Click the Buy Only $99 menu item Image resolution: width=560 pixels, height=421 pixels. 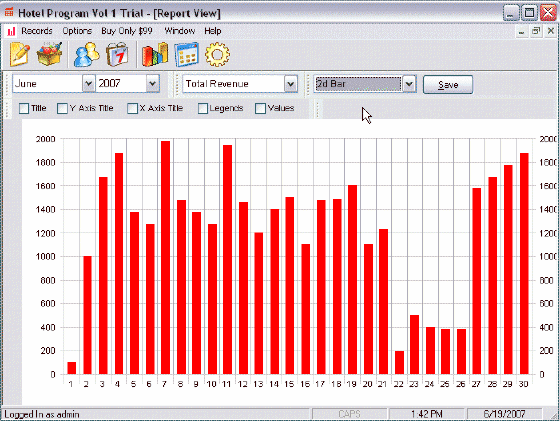(x=127, y=31)
